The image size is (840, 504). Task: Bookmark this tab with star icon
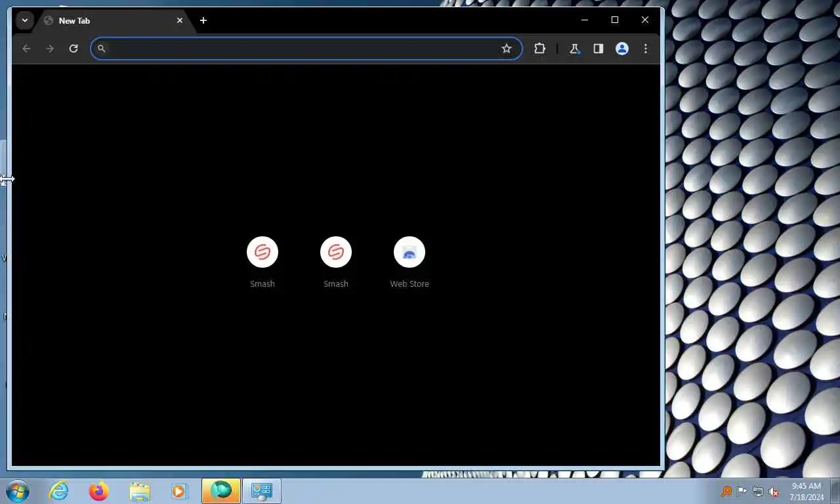[x=507, y=49]
